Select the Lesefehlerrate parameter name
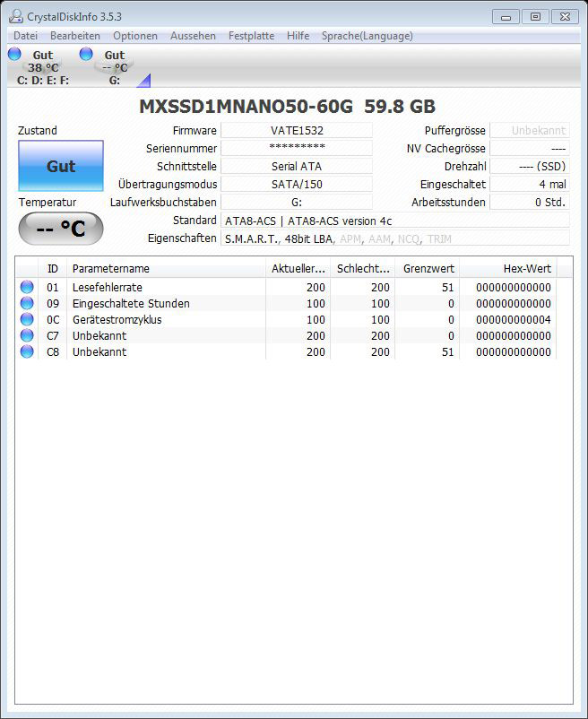The image size is (588, 719). [108, 288]
